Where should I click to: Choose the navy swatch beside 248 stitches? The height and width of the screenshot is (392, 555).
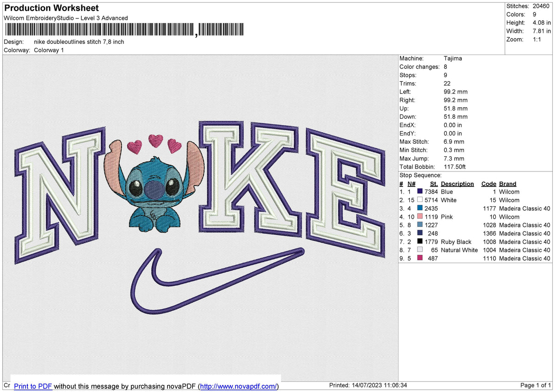[x=420, y=233]
